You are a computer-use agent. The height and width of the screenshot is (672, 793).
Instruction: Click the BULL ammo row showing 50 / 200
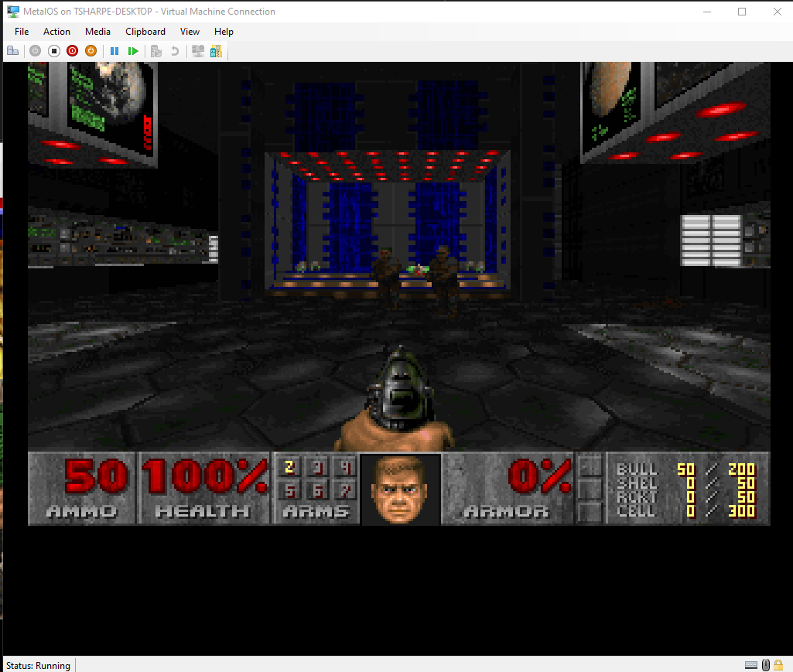point(686,469)
